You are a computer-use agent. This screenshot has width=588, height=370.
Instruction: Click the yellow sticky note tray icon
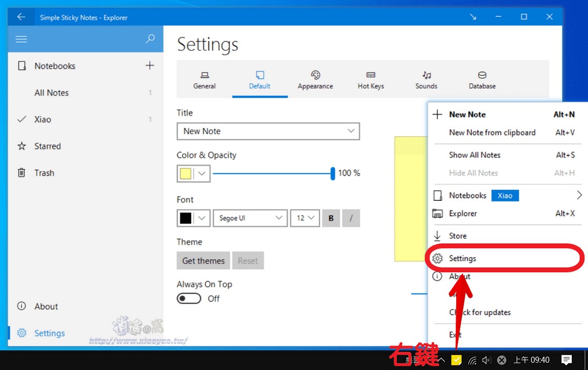click(456, 360)
